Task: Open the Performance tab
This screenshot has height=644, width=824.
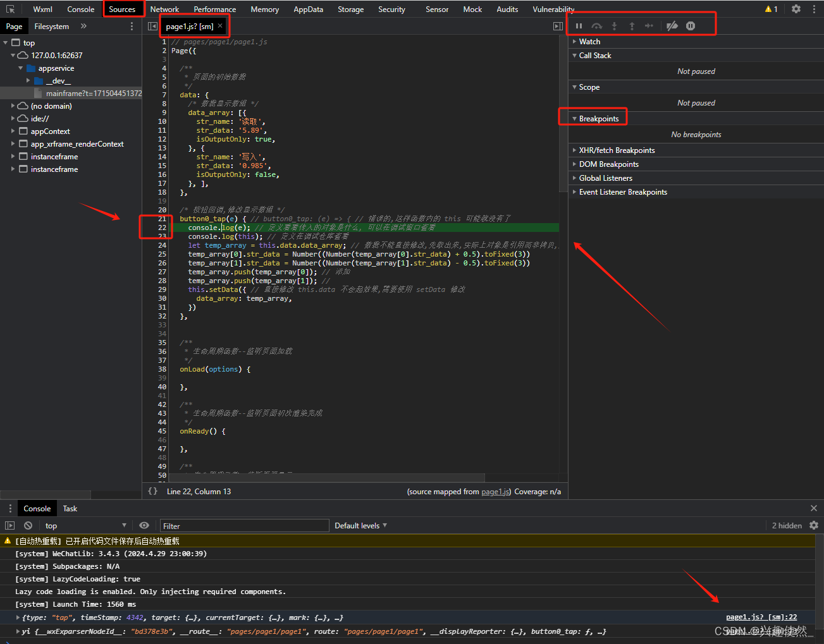Action: pos(215,9)
